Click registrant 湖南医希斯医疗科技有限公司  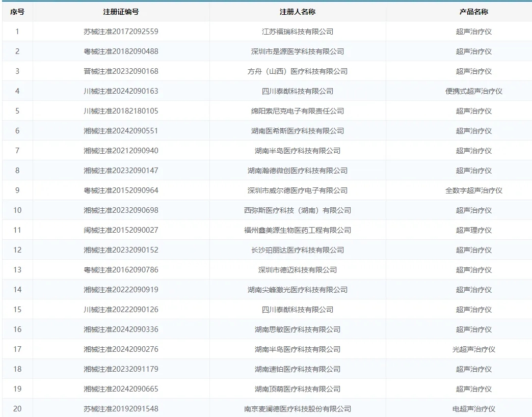(x=298, y=131)
